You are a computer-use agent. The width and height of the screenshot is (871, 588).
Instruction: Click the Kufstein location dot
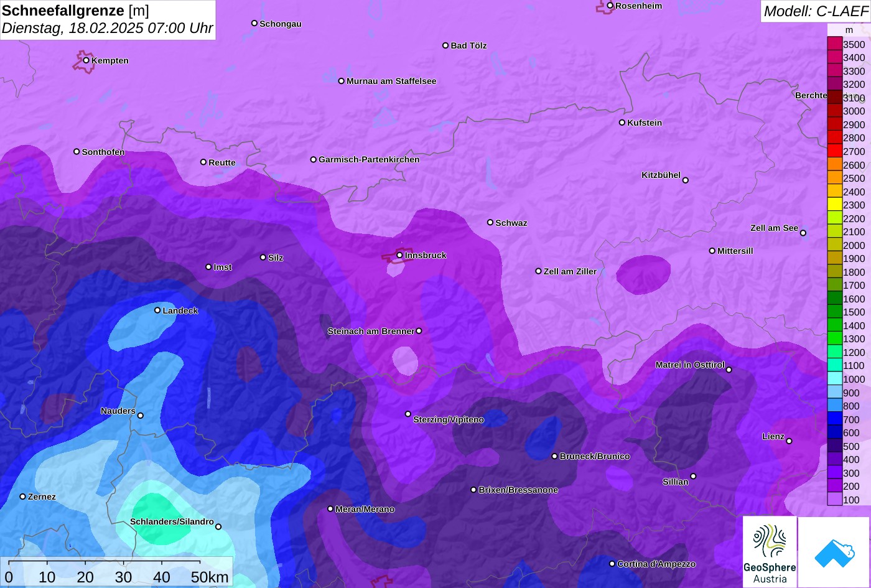[622, 123]
